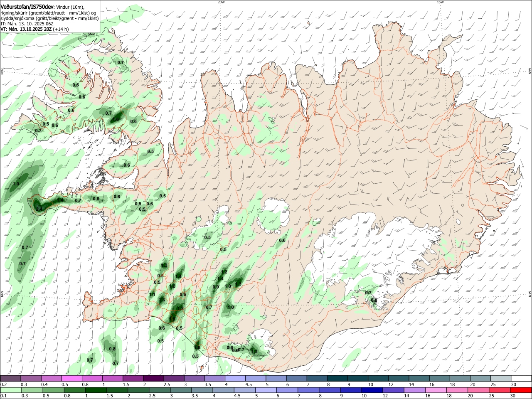
Task: Select the "IT: Mán. 13. 10. 2025 06Z" line
Action: [27, 24]
